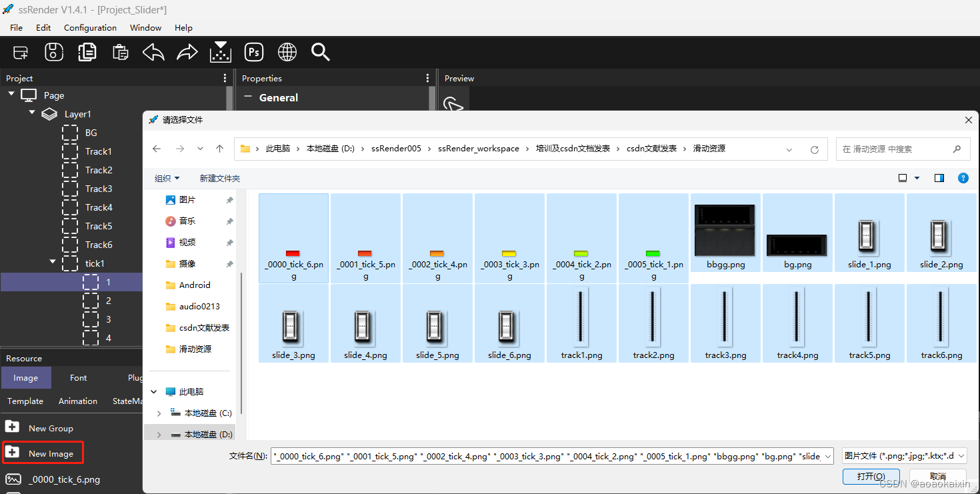Toggle the preview pane split-view icon

click(x=939, y=178)
